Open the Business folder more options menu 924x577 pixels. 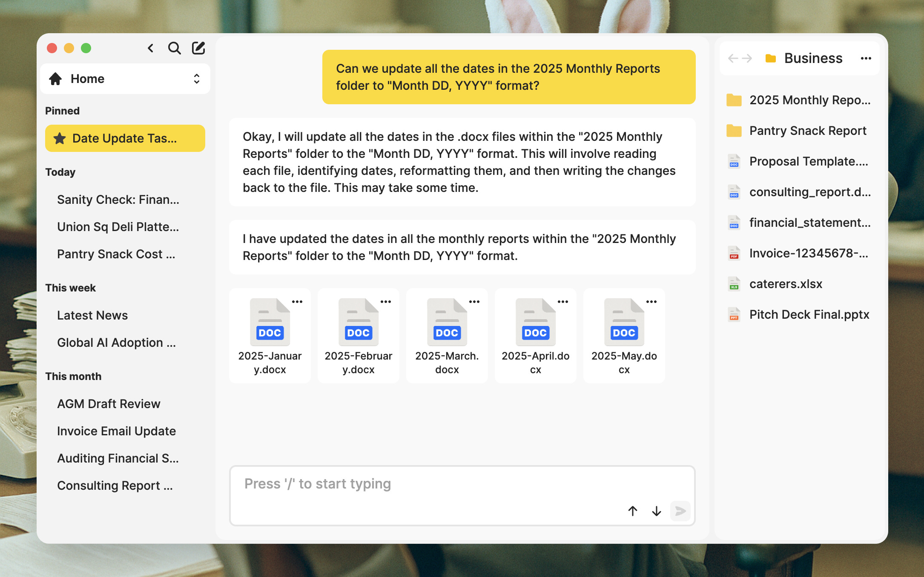866,58
